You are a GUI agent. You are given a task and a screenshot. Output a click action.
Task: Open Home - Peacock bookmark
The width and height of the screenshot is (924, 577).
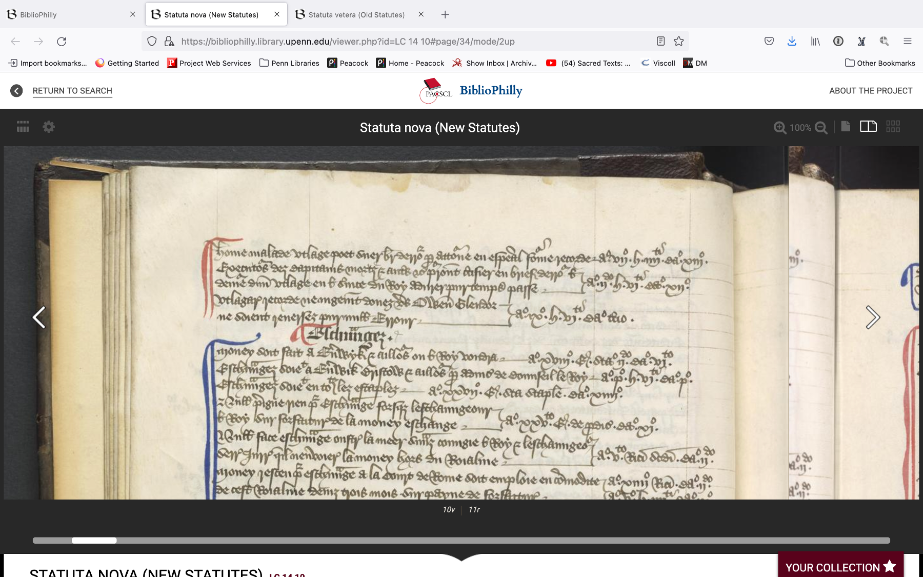click(410, 63)
